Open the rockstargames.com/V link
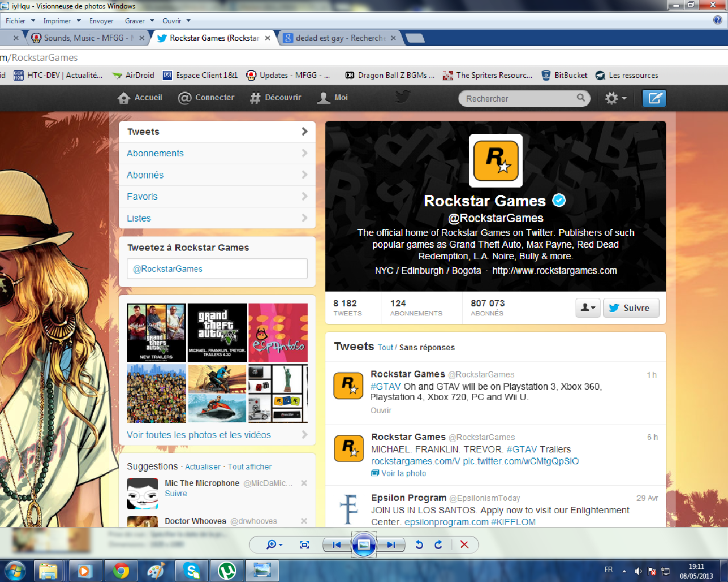Viewport: 728px width, 582px height. point(416,461)
